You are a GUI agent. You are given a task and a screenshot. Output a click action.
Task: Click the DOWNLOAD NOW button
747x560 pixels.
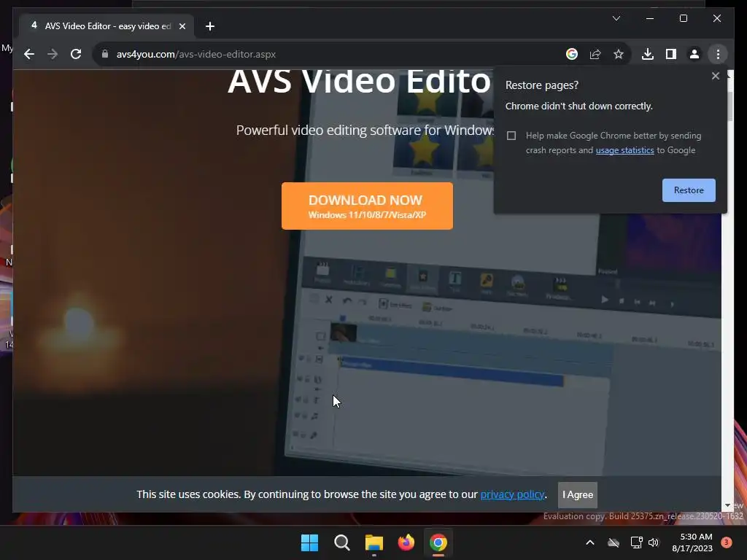tap(367, 206)
